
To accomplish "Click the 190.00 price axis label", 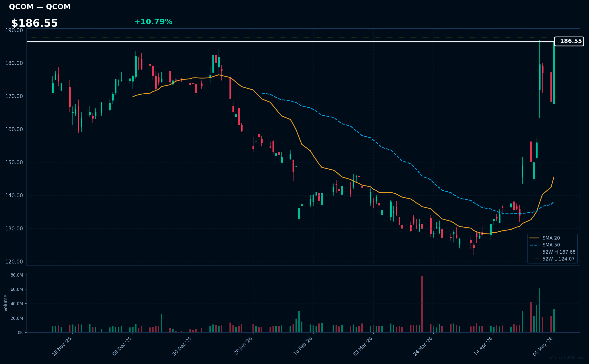I will coord(14,30).
